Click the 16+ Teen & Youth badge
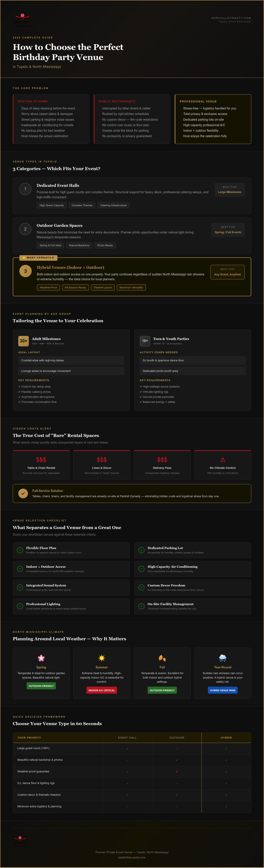Image resolution: width=264 pixels, height=868 pixels. 145,341
